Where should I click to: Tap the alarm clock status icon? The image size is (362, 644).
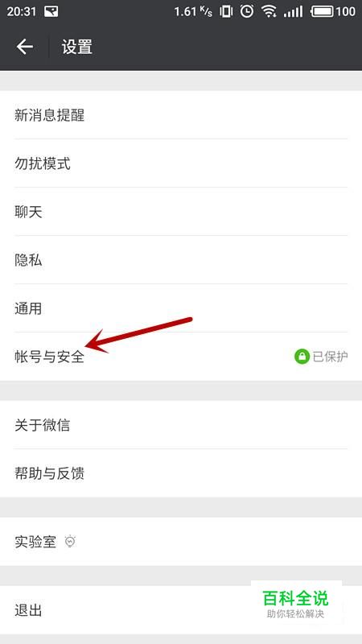[x=247, y=11]
